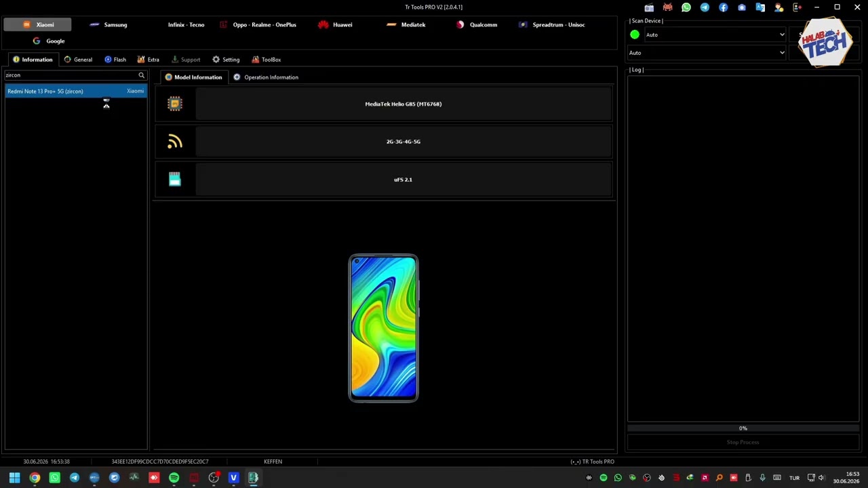This screenshot has height=488, width=868.
Task: Click the TR Tools taskbar icon
Action: pos(253,478)
